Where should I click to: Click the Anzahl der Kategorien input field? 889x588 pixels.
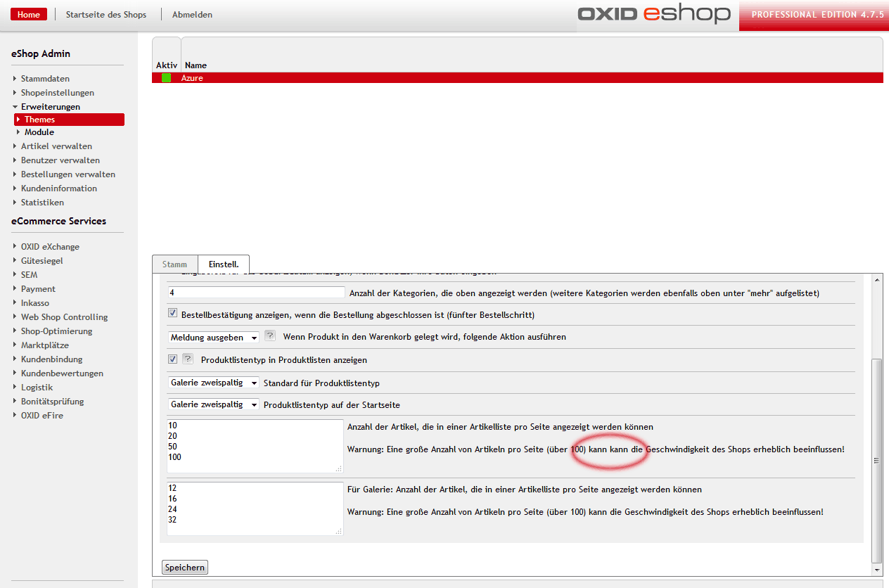(256, 292)
